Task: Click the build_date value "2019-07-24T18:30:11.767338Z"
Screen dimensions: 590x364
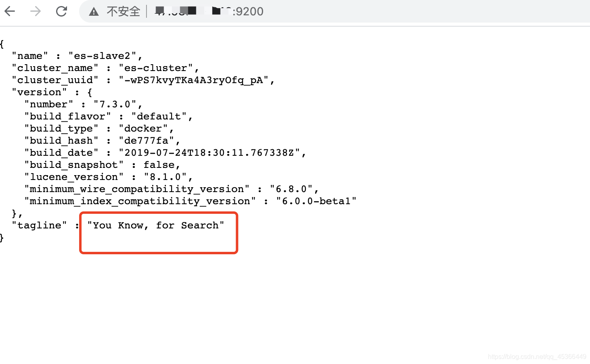Action: click(x=209, y=153)
